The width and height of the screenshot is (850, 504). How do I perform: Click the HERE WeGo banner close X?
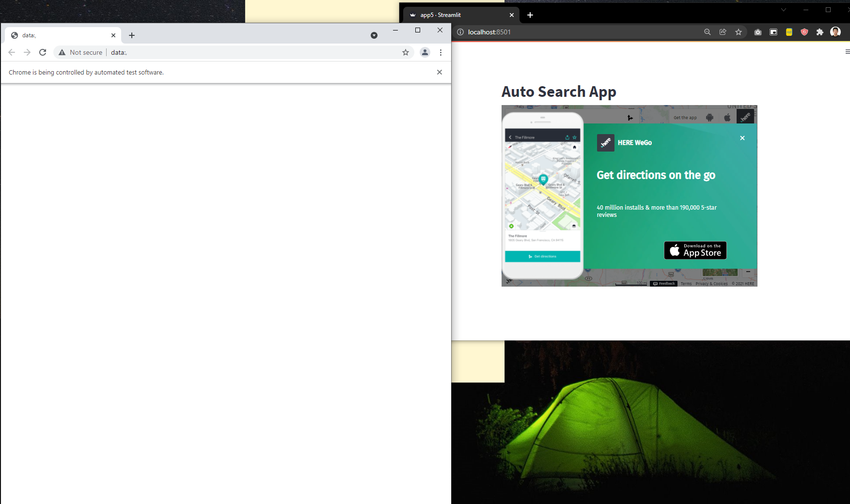tap(742, 138)
